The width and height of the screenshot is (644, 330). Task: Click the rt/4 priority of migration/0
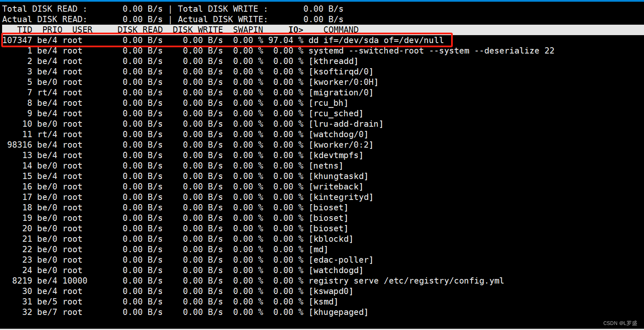coord(47,92)
